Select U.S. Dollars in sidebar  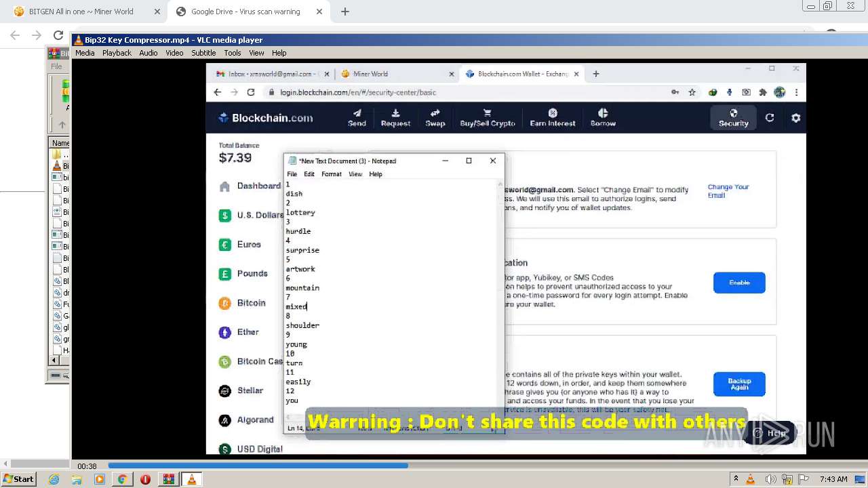(252, 216)
